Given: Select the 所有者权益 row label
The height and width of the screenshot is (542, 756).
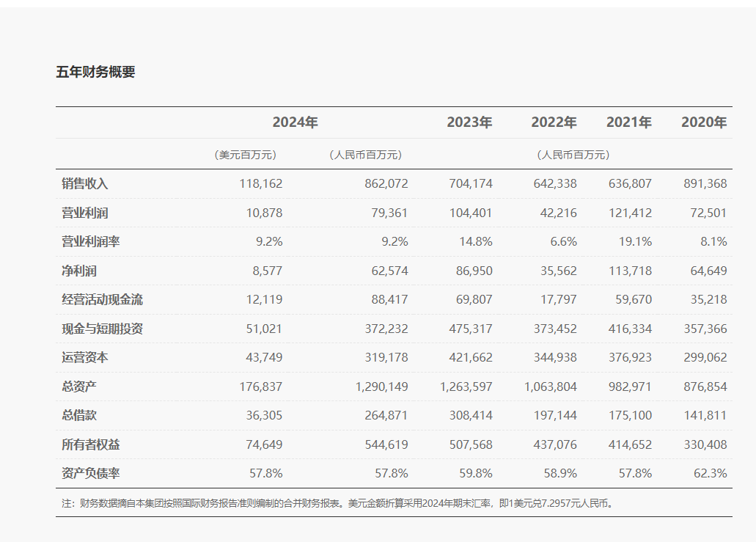Looking at the screenshot, I should click(x=91, y=444).
